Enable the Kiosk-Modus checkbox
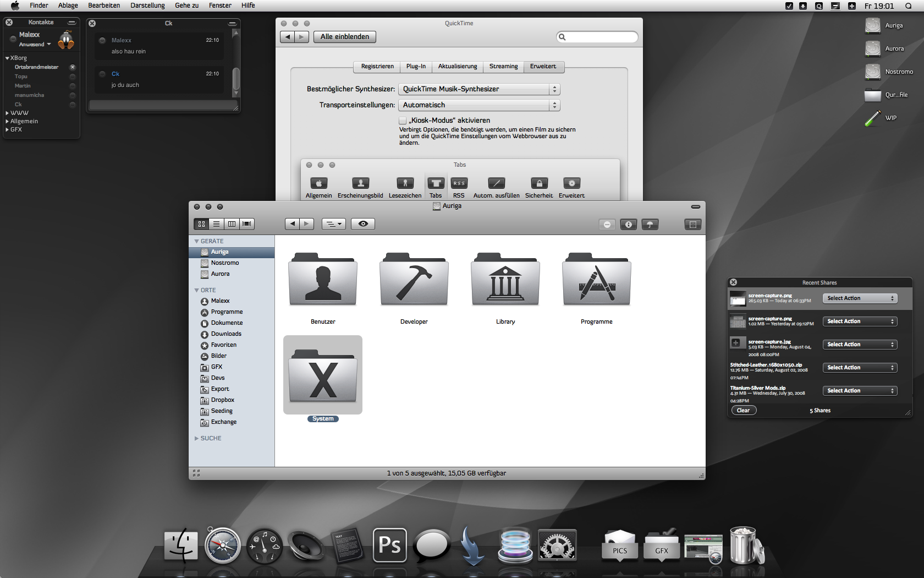The width and height of the screenshot is (924, 578). 403,121
